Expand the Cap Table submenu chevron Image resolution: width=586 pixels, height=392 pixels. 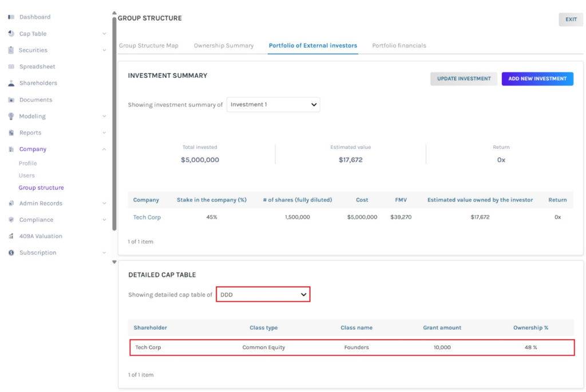tap(104, 34)
